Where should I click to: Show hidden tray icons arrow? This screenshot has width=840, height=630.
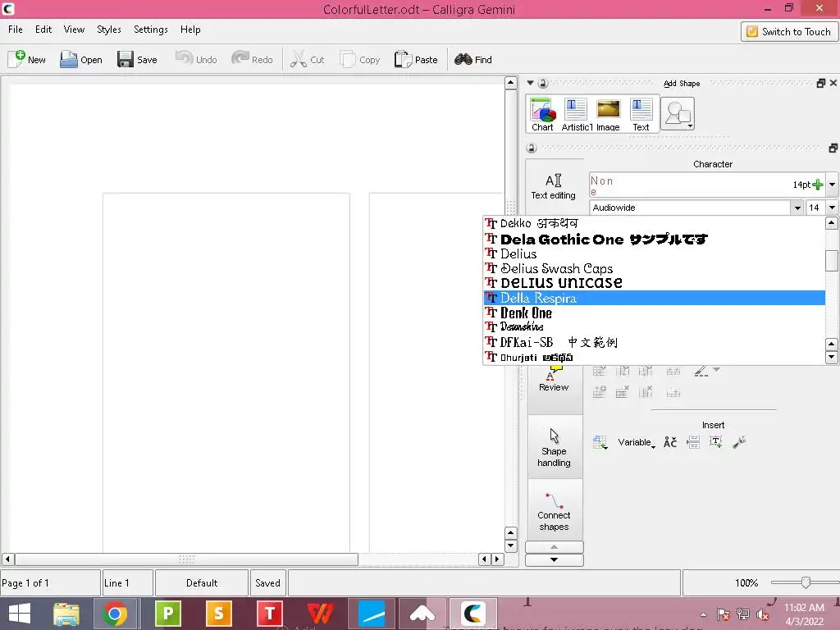703,614
